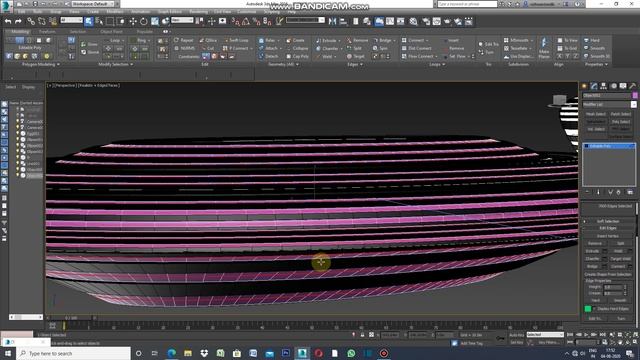Toggle the Display Hard Edges checkbox

(x=594, y=309)
